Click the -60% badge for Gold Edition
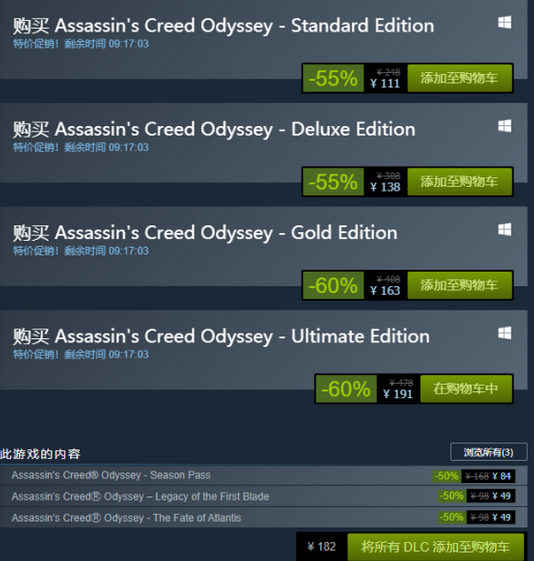 (x=333, y=285)
